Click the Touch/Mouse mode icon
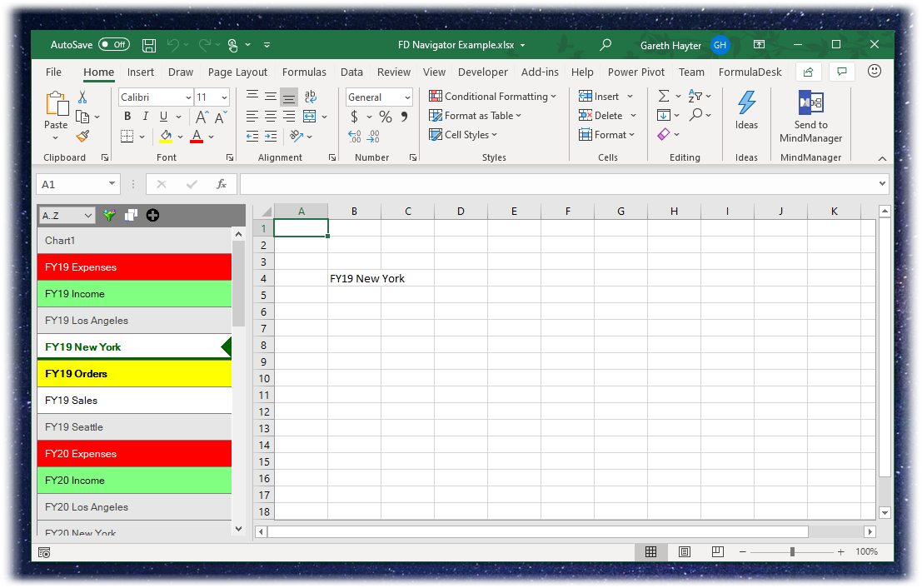This screenshot has height=588, width=922. 233,45
